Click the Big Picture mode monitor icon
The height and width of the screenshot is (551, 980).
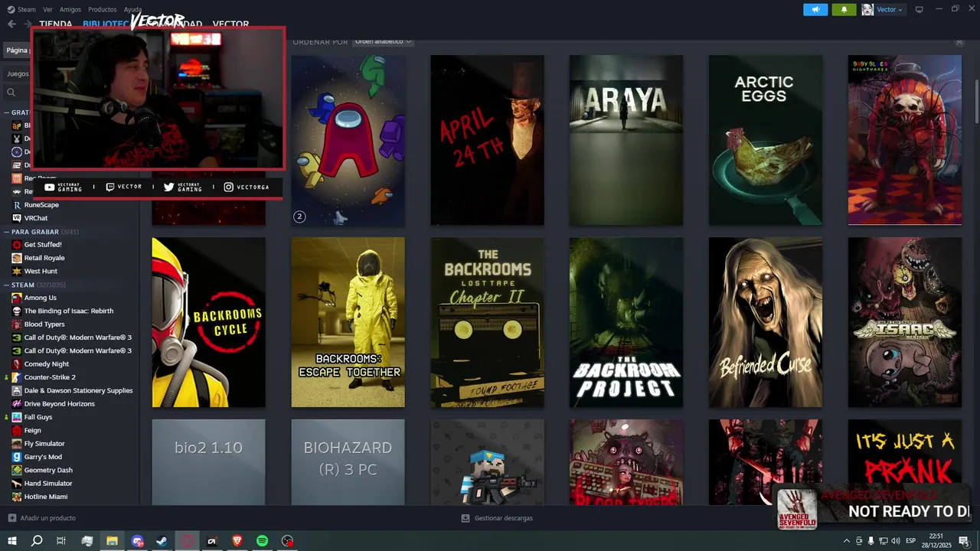point(920,9)
